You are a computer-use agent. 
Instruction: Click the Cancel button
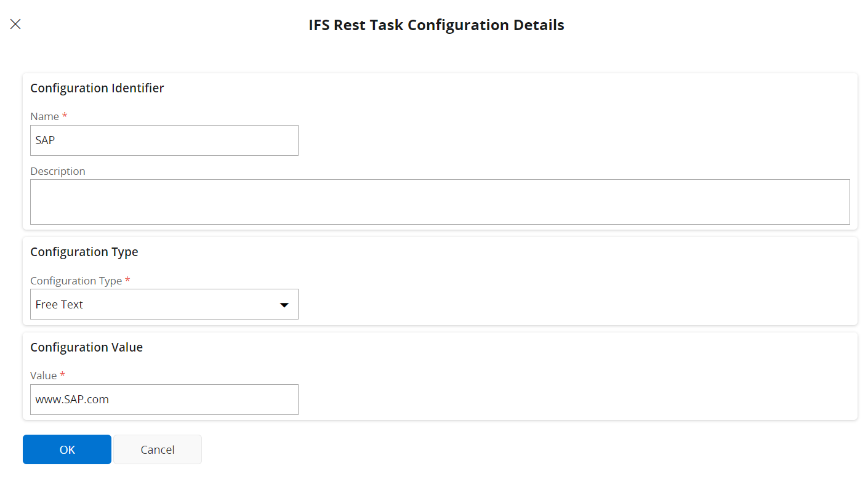click(x=157, y=449)
